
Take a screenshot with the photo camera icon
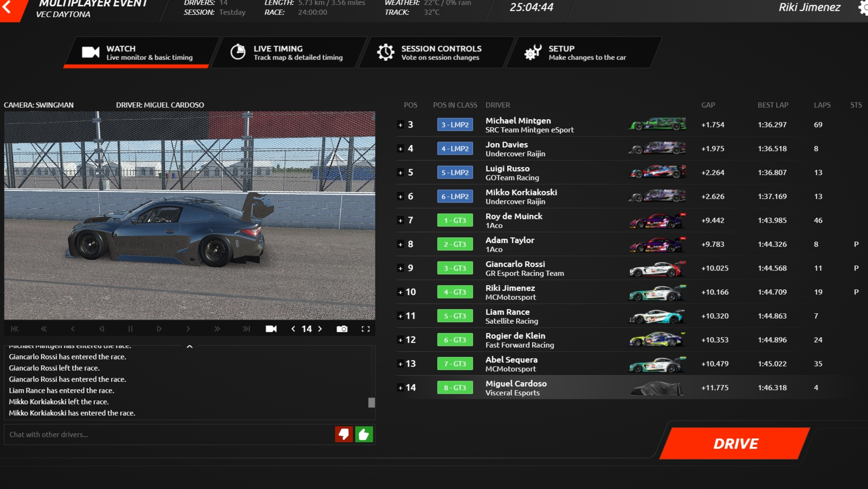pyautogui.click(x=342, y=329)
